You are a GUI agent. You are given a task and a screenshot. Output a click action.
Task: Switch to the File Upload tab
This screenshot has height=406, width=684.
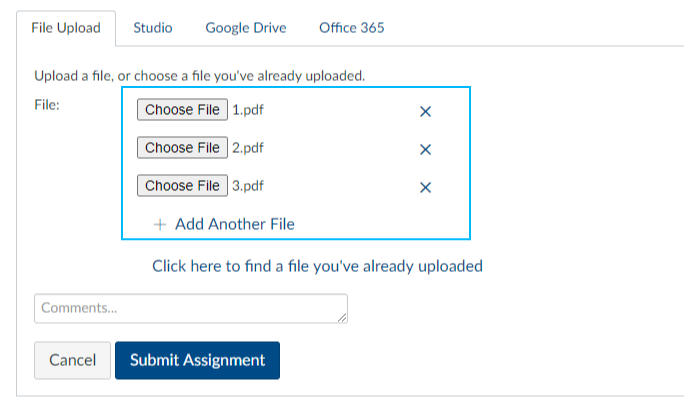[66, 28]
